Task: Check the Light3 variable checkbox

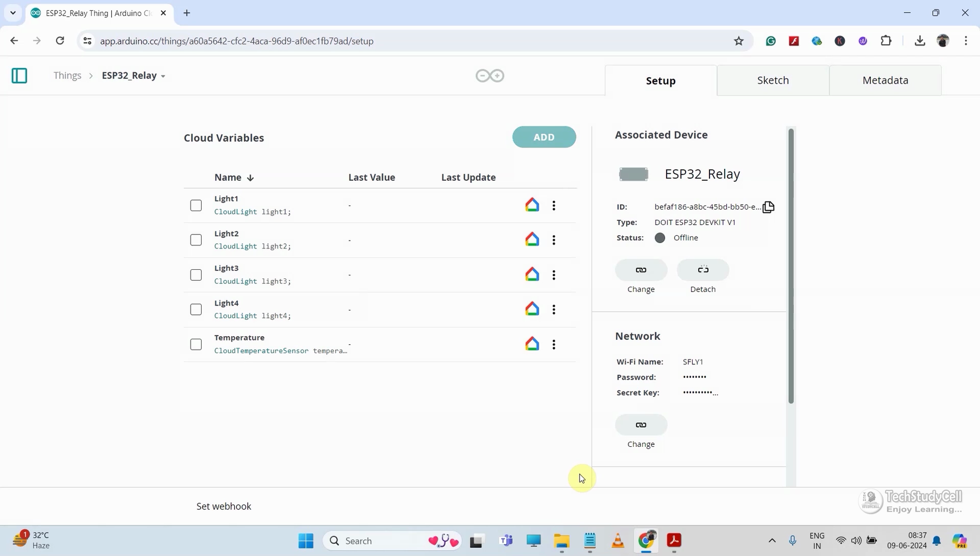Action: point(196,275)
